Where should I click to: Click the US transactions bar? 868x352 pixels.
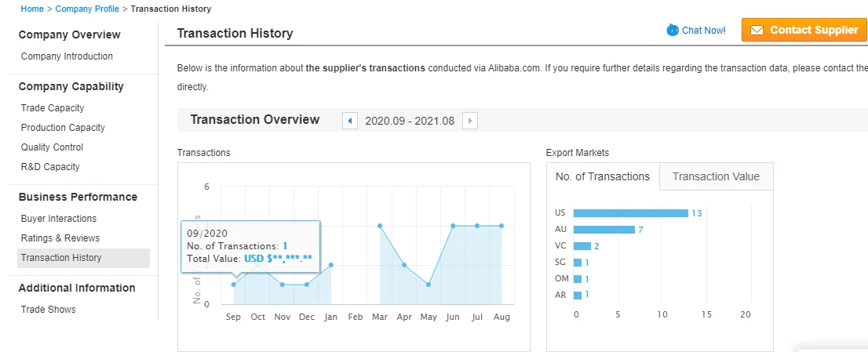[x=630, y=213]
